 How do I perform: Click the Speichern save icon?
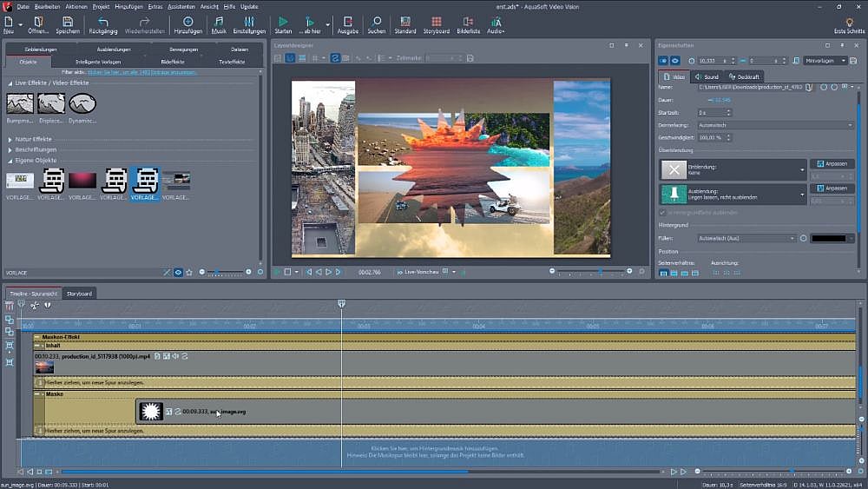point(68,21)
